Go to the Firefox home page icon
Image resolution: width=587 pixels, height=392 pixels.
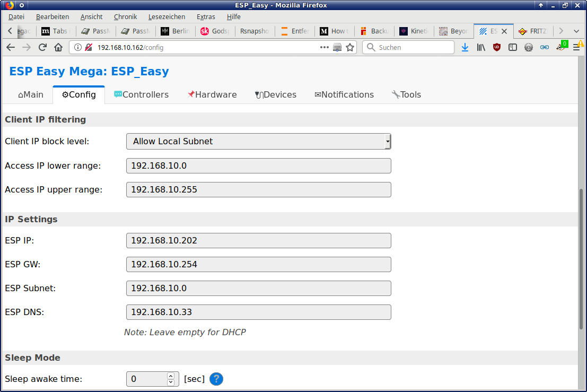[57, 47]
